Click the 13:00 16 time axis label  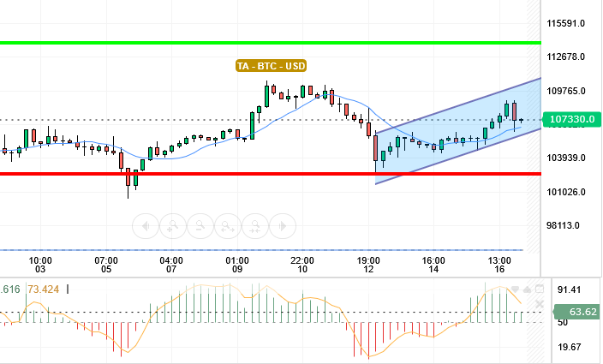499,265
